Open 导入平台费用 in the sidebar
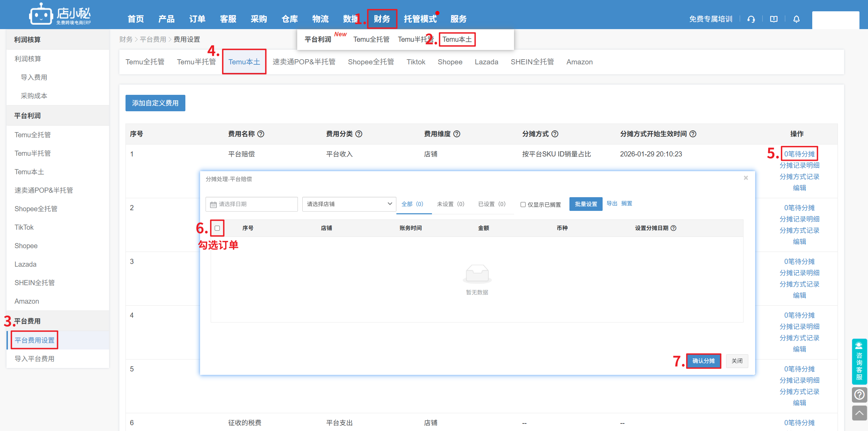Screen dimensions: 868x431 point(35,359)
